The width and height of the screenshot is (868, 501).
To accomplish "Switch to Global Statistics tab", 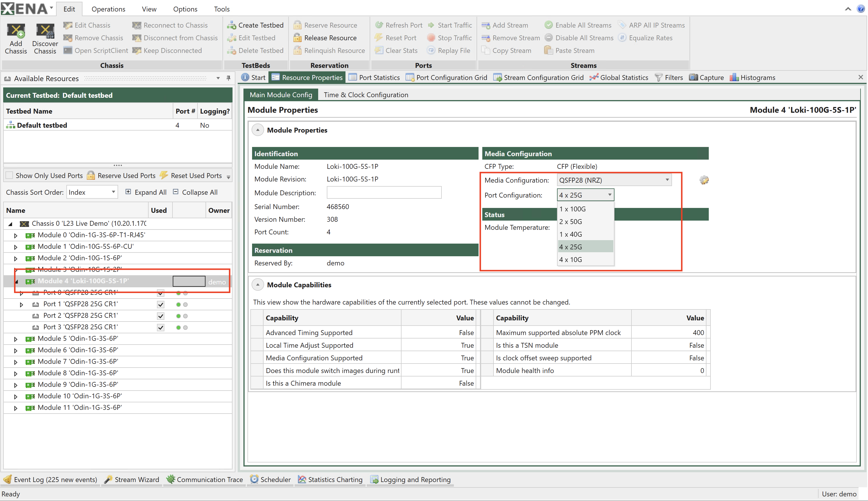I will (x=619, y=77).
